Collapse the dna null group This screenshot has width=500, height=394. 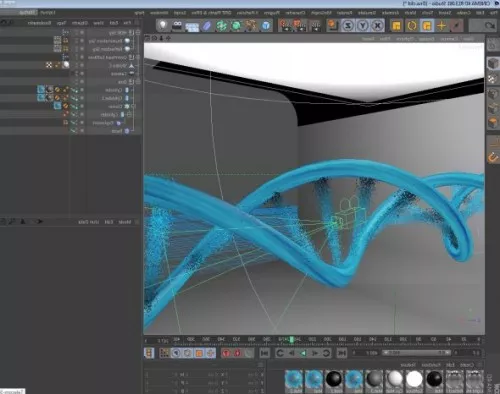138,82
